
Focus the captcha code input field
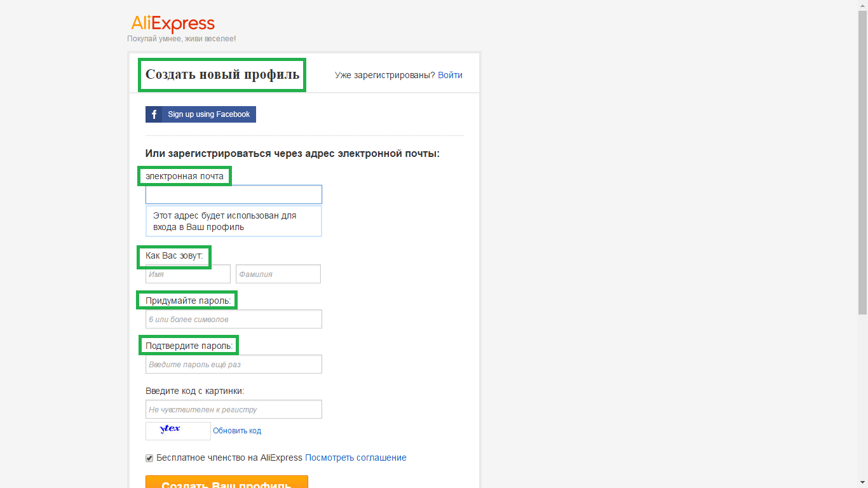(233, 409)
